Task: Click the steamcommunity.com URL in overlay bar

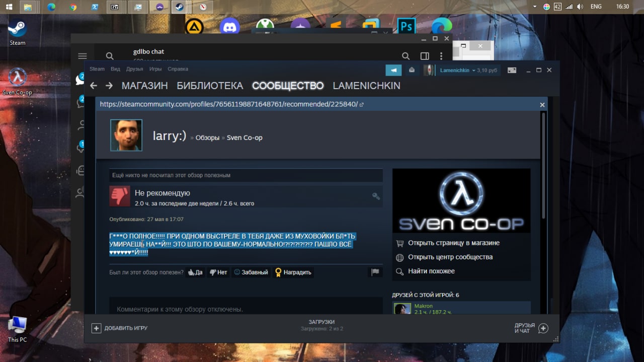Action: [x=229, y=104]
